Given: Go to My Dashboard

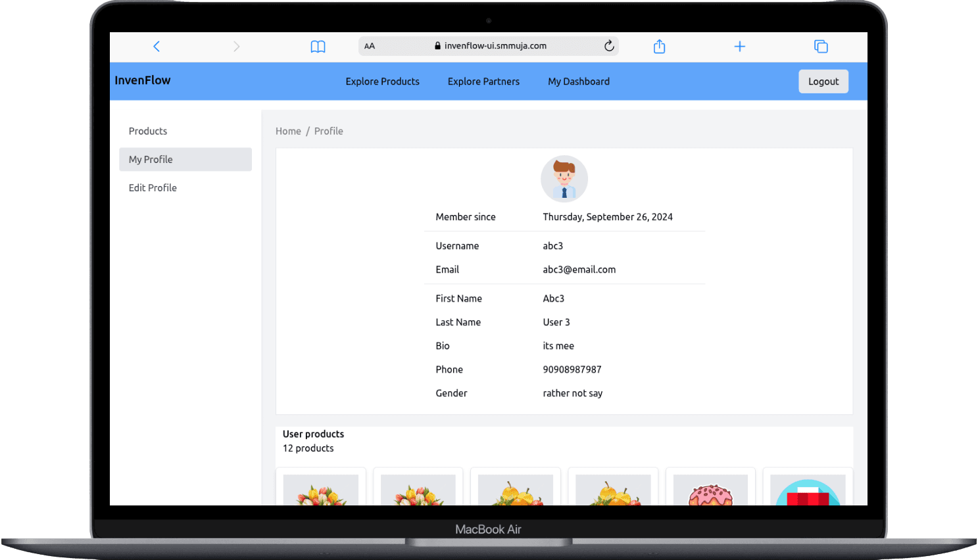Looking at the screenshot, I should tap(578, 81).
